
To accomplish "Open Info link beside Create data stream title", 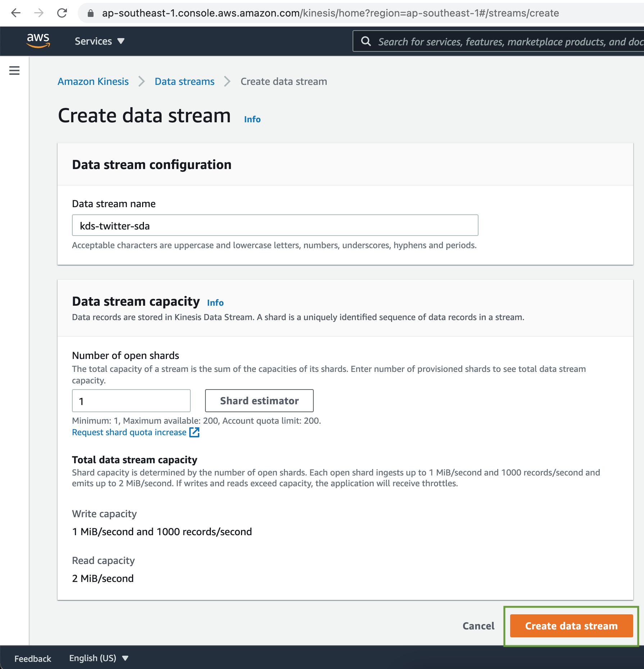I will pos(252,119).
